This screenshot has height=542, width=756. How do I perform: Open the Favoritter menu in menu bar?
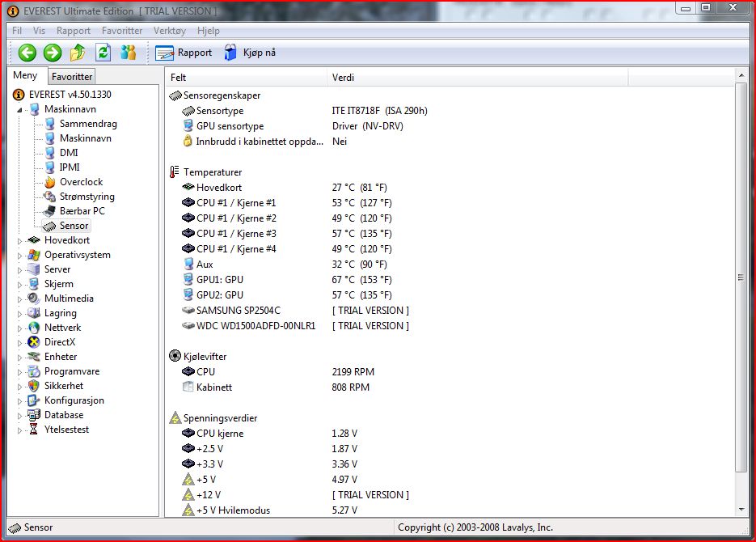[122, 31]
